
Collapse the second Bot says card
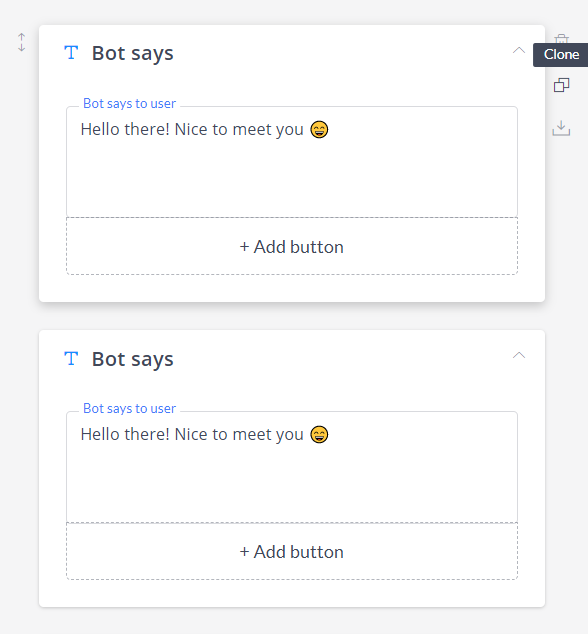(519, 355)
